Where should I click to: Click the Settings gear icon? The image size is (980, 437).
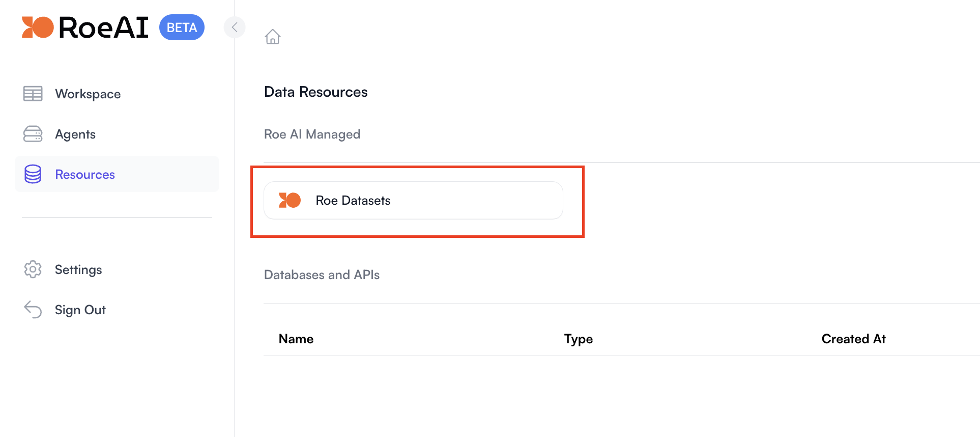33,269
